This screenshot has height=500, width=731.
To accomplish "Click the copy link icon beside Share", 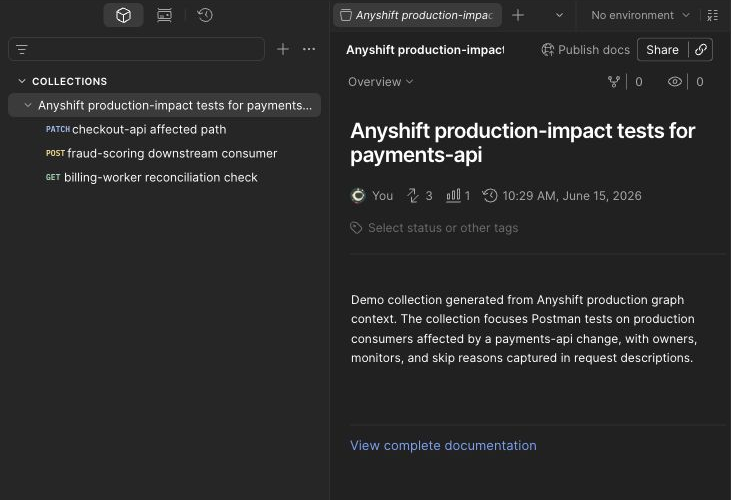I will (701, 50).
